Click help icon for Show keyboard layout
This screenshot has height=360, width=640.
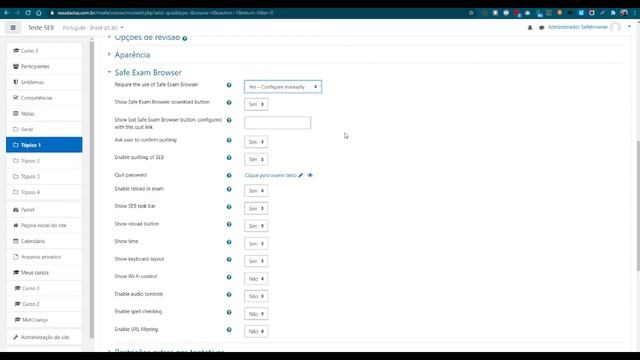[229, 259]
